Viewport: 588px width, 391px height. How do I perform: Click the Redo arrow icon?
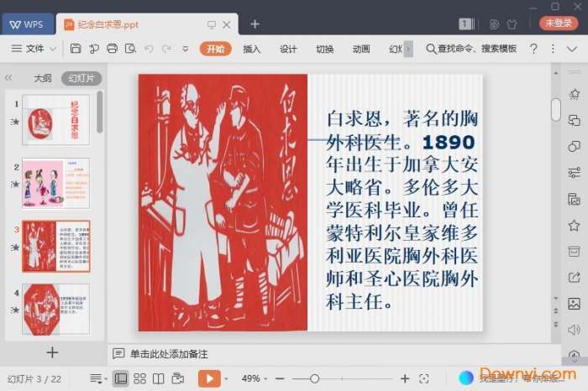166,49
